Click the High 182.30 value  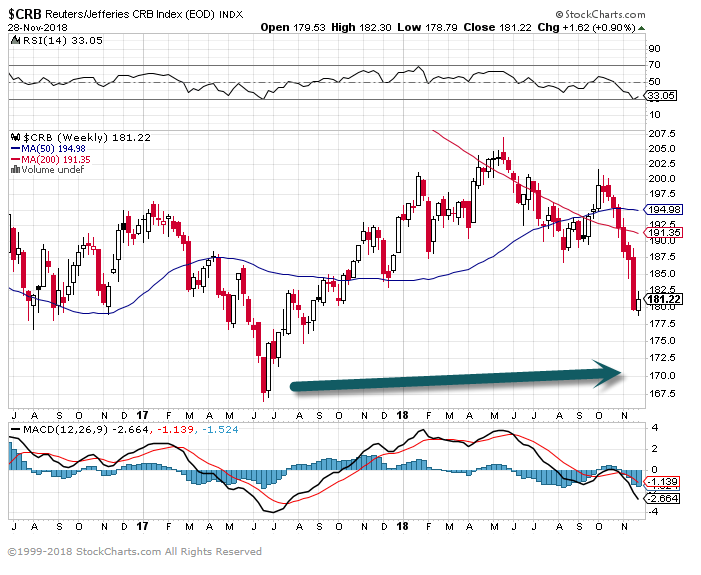point(361,27)
